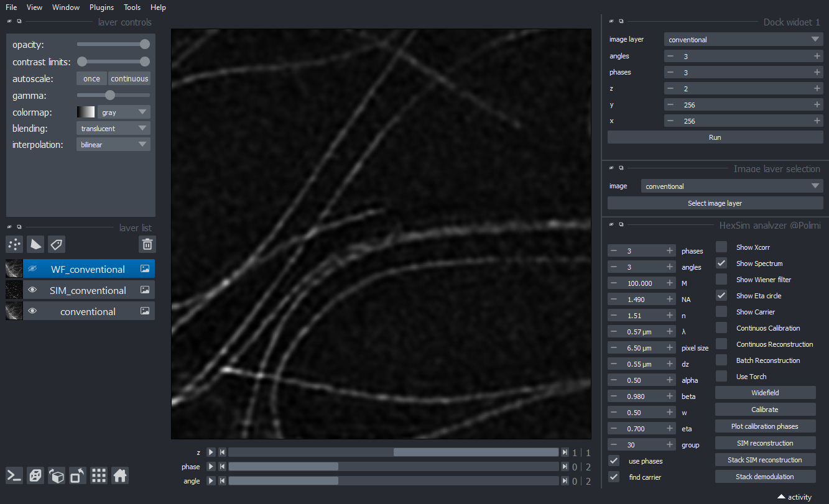Create a new shapes layer
829x504 pixels.
[35, 244]
